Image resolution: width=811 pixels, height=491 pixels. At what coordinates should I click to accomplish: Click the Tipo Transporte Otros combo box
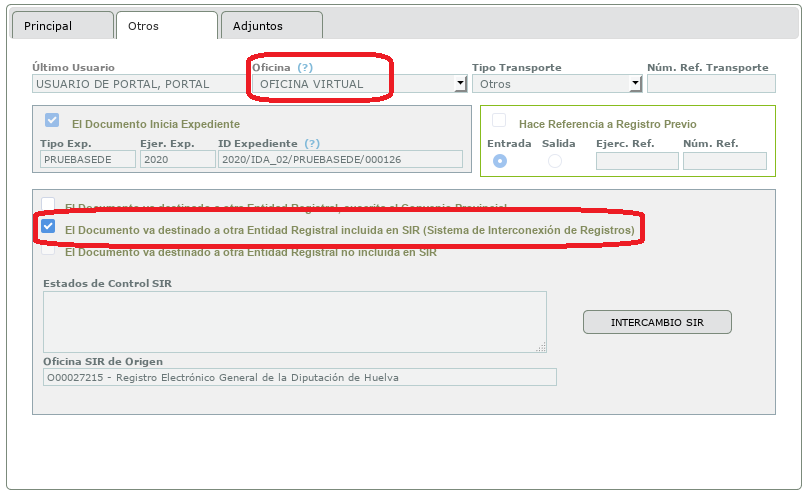pos(557,84)
